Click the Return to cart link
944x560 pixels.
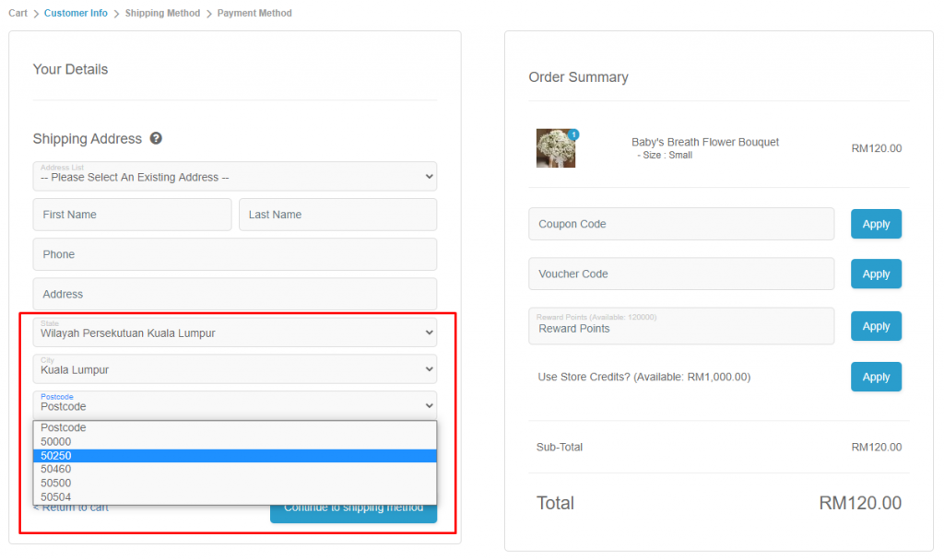(x=69, y=507)
